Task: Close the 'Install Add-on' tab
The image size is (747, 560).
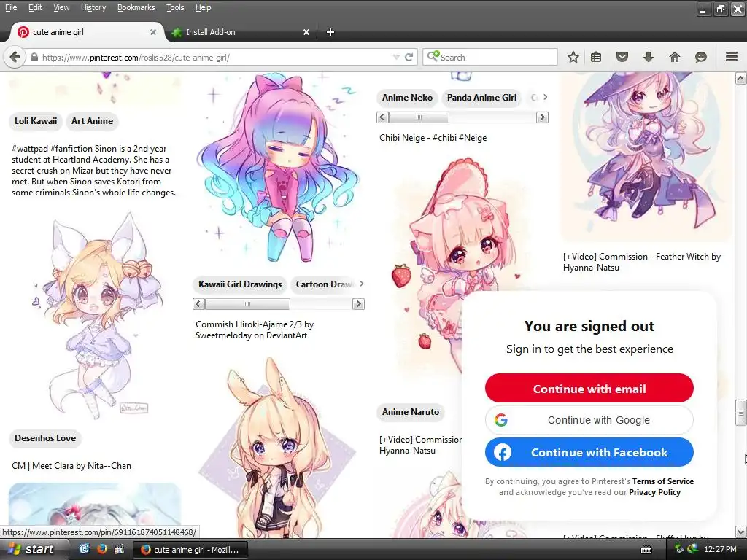Action: [306, 32]
